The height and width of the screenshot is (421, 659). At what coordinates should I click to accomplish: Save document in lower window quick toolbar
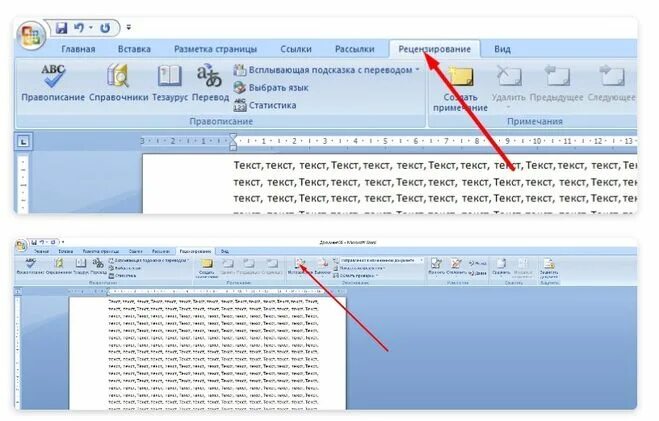pos(34,242)
